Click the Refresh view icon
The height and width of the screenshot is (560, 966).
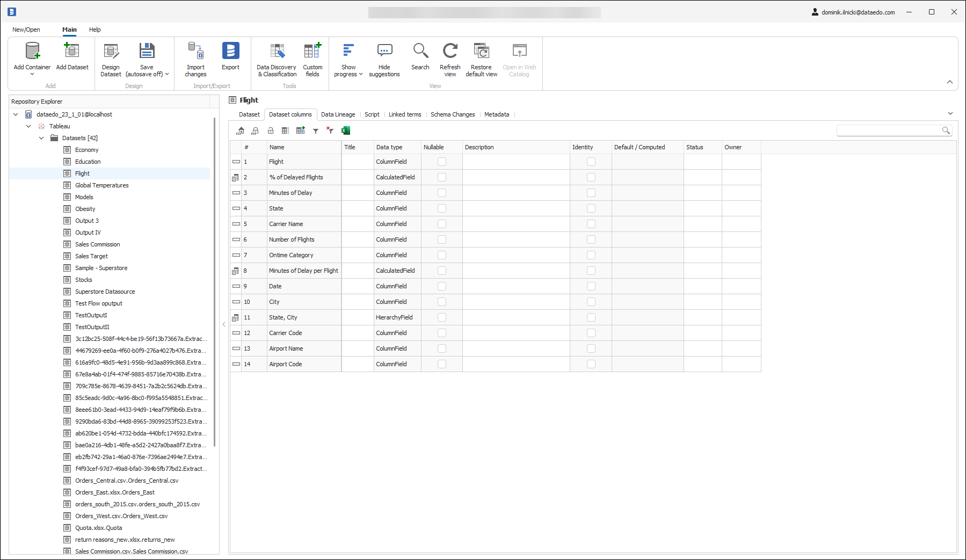[450, 52]
